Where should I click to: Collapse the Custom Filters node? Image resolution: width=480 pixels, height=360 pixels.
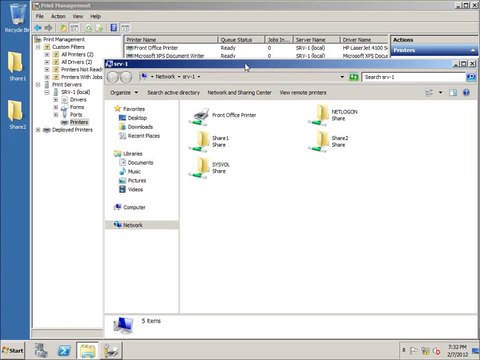point(38,47)
